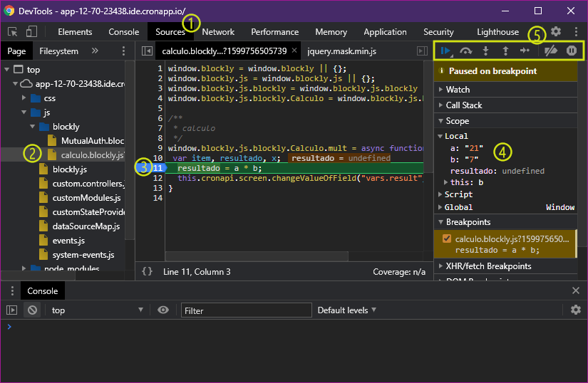The width and height of the screenshot is (588, 383).
Task: Open the customize DevTools three-dot menu
Action: (x=576, y=32)
